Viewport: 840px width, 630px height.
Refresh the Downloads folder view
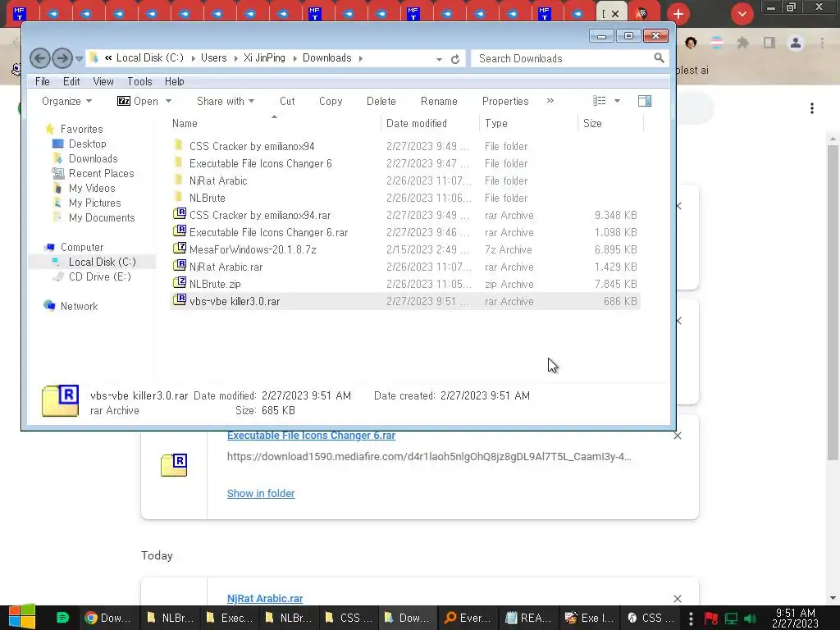[x=454, y=59]
